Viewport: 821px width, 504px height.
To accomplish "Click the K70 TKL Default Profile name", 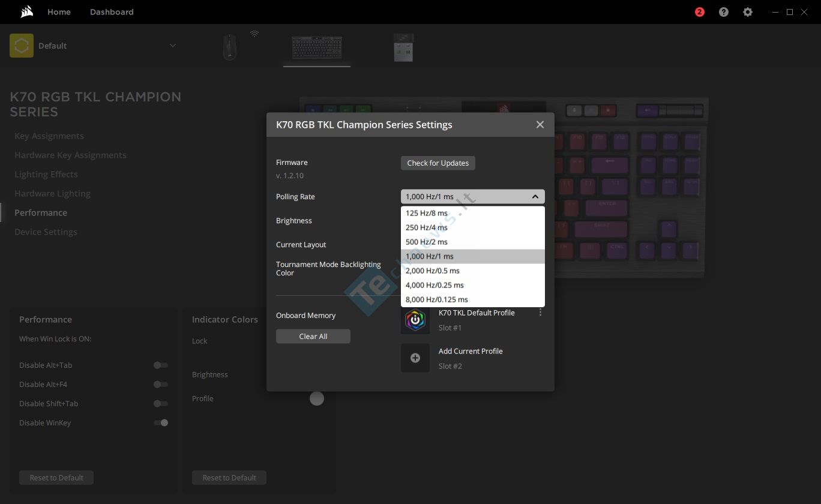I will [477, 313].
